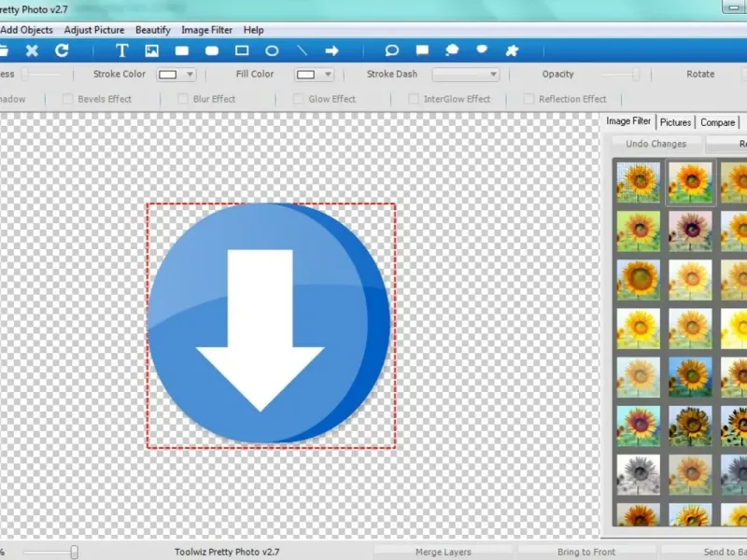This screenshot has height=560, width=747.
Task: Apply the pale washed-out first filter in fifth row
Action: [x=639, y=377]
